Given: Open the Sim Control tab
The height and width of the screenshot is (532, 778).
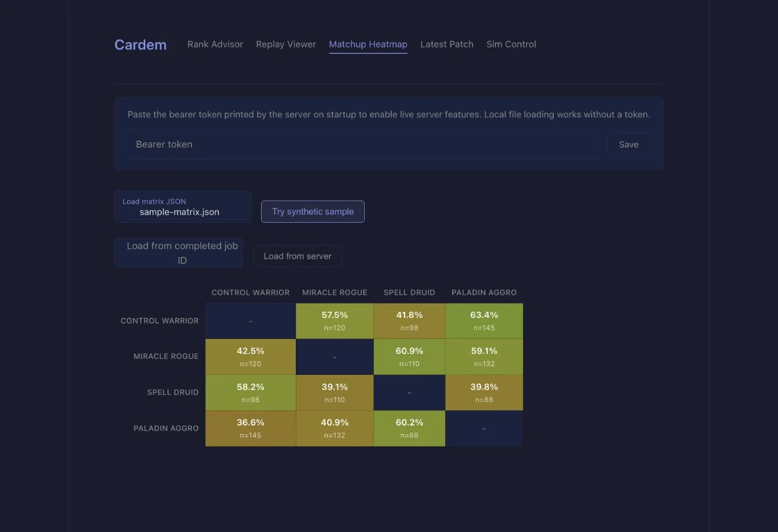Looking at the screenshot, I should click(511, 44).
